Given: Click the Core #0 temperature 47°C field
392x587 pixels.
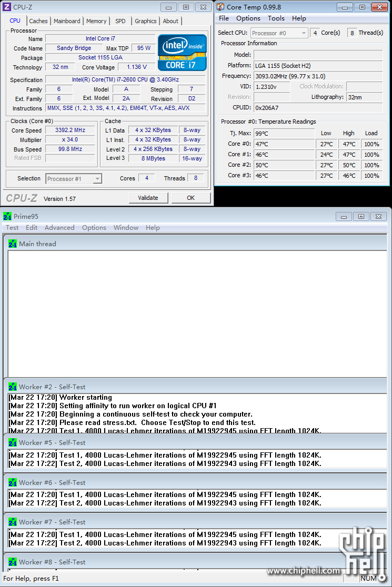Looking at the screenshot, I should pos(284,144).
